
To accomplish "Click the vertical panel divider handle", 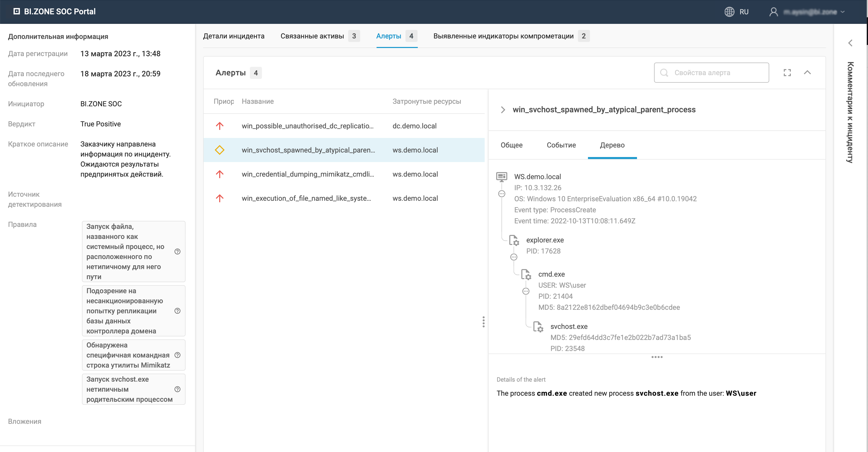I will coord(484,322).
